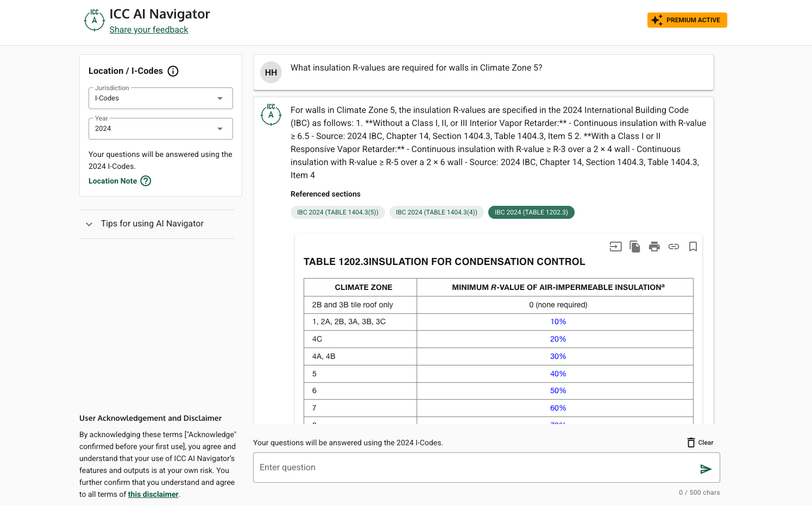Viewport: 812px width, 505px height.
Task: Click the '0 (none required)' table cell
Action: pos(555,305)
